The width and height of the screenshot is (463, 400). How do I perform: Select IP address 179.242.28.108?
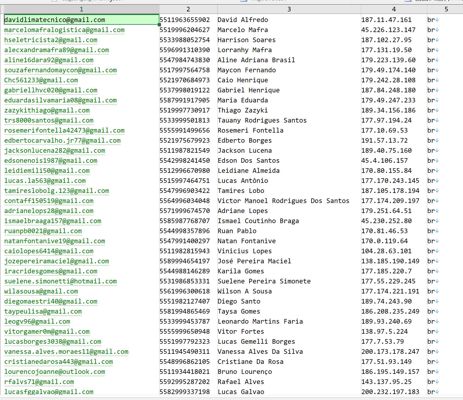coord(388,80)
